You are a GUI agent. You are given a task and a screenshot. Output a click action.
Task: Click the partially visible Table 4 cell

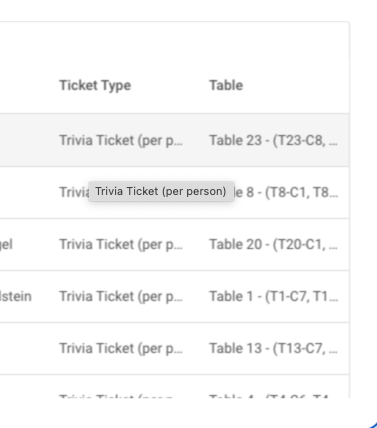pyautogui.click(x=269, y=396)
